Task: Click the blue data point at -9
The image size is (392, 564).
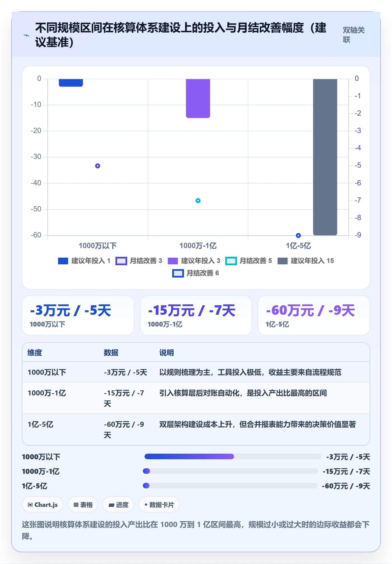Action: [298, 235]
